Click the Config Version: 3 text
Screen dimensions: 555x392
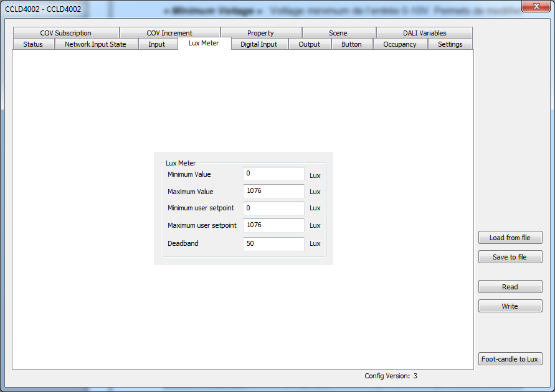[391, 376]
